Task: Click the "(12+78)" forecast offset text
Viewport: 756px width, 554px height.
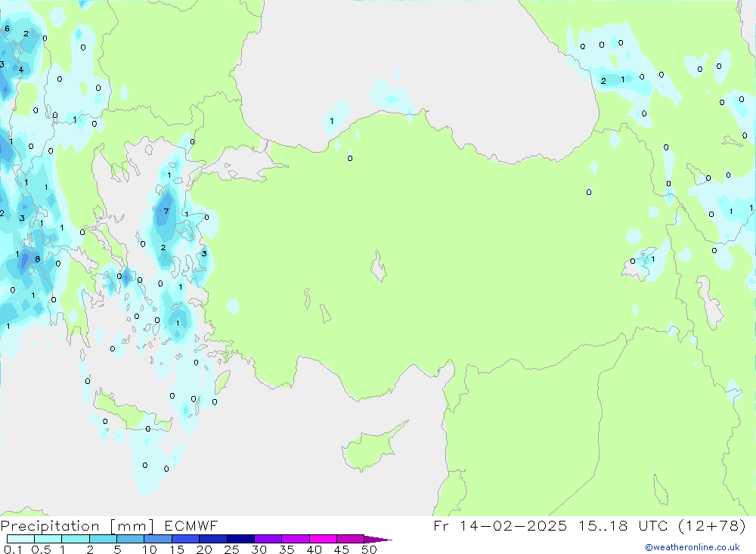Action: pos(712,526)
